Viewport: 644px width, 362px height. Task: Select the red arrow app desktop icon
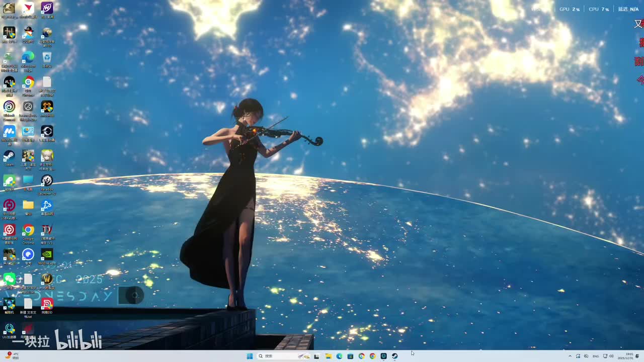[28, 10]
